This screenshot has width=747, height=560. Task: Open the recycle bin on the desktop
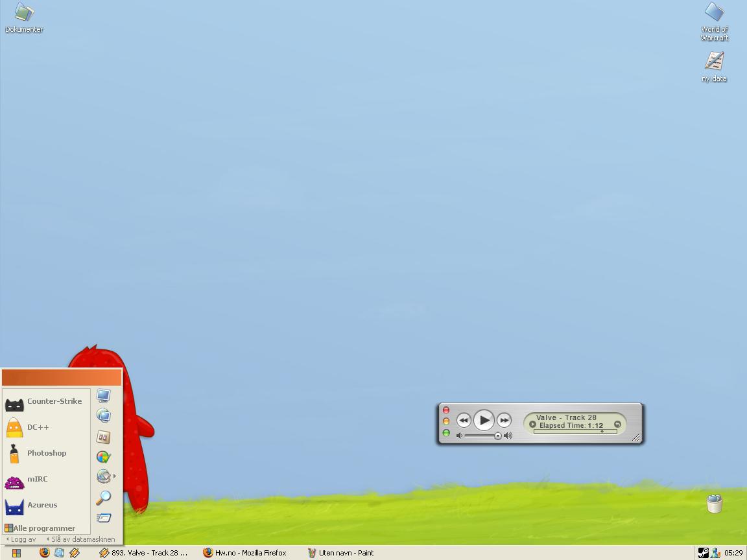tap(714, 504)
